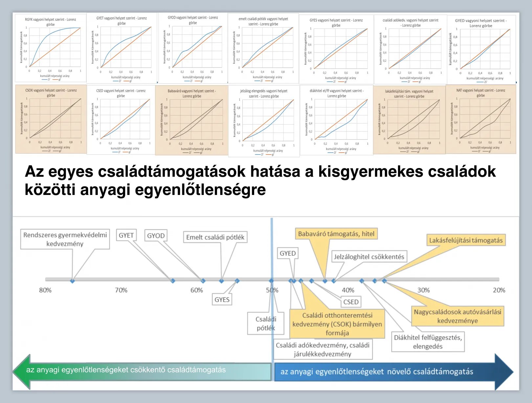Select the GYOD callout box
532x403 pixels.
tap(156, 236)
